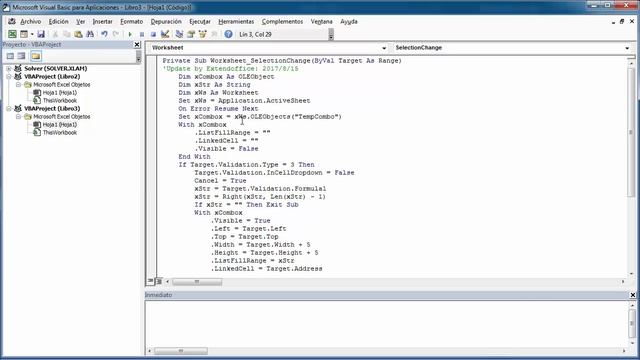The height and width of the screenshot is (360, 640).
Task: Click the Project panel scroll down arrow
Action: [x=138, y=60]
